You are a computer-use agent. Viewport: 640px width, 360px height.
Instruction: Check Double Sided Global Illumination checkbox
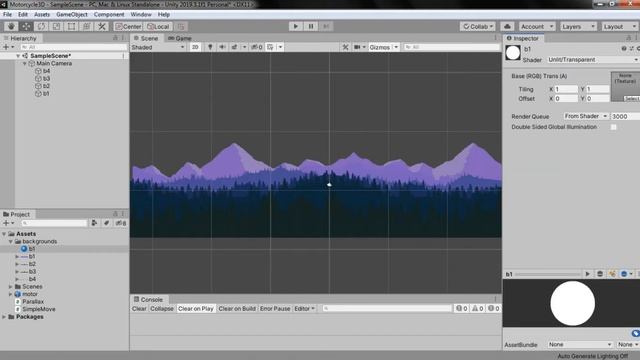[613, 127]
